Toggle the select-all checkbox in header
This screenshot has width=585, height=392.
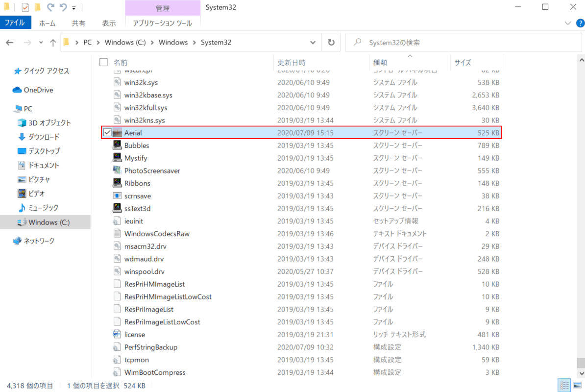(x=103, y=62)
